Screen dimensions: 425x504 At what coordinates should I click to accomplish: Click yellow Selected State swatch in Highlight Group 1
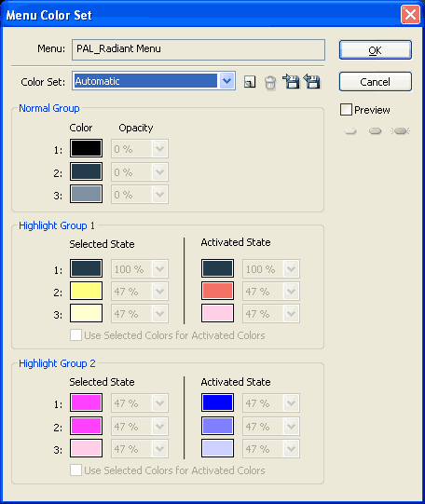tap(86, 291)
